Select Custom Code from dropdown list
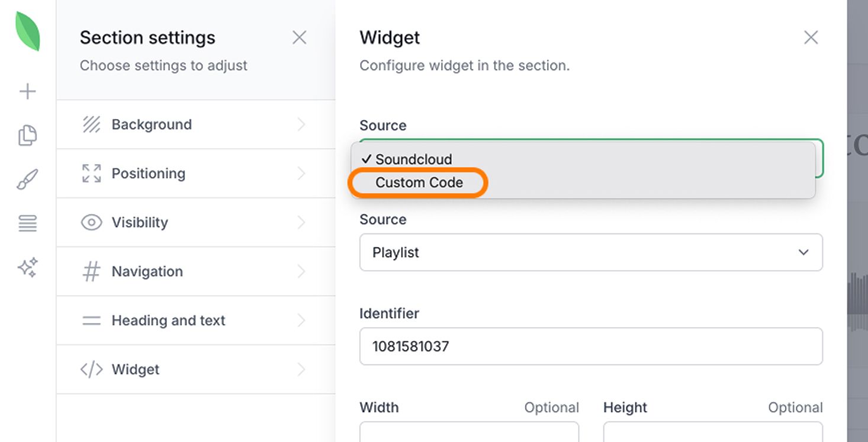868x442 pixels. [419, 182]
